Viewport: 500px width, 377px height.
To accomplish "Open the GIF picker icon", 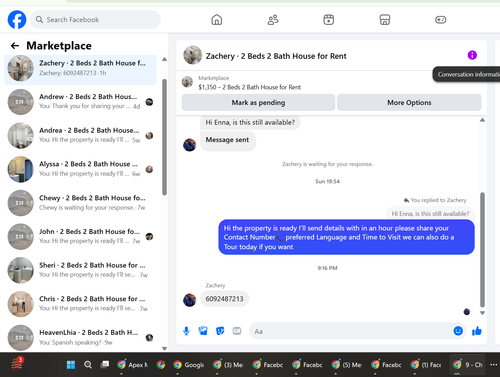I will 237,331.
